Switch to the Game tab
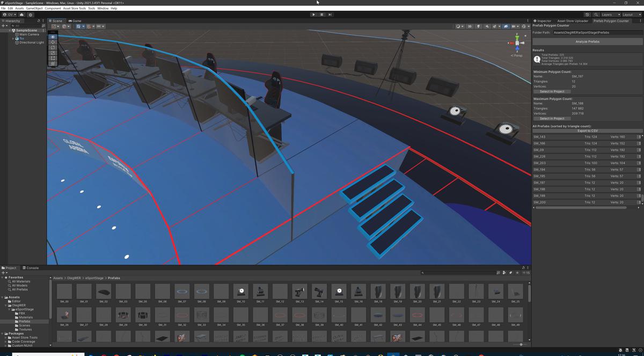This screenshot has height=356, width=644. [75, 21]
